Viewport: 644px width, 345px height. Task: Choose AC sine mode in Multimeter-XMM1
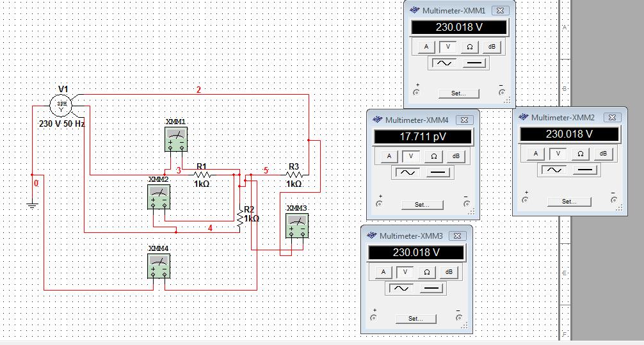[x=442, y=63]
